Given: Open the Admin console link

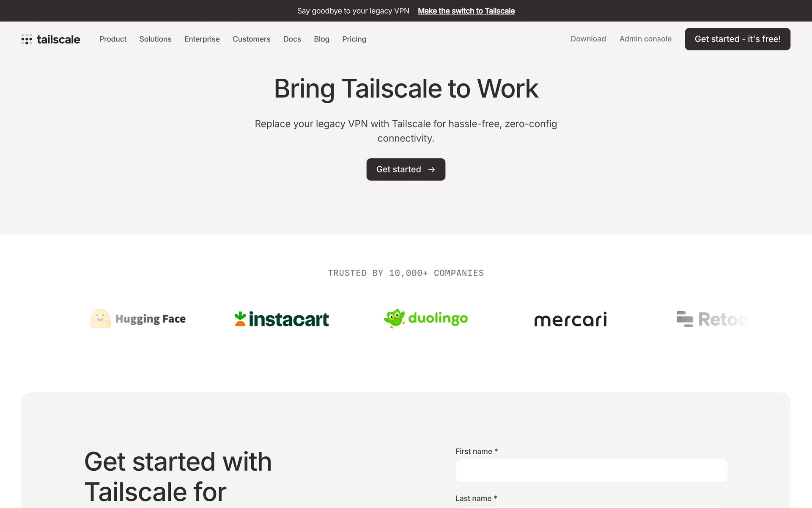Looking at the screenshot, I should click(645, 39).
